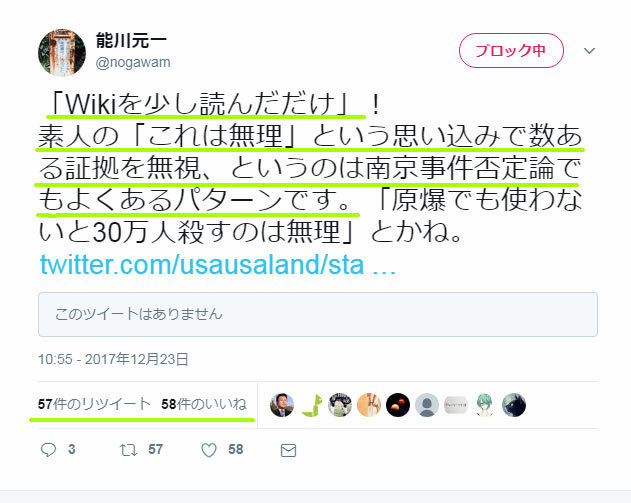Open the @nogawam handle link

[x=133, y=62]
